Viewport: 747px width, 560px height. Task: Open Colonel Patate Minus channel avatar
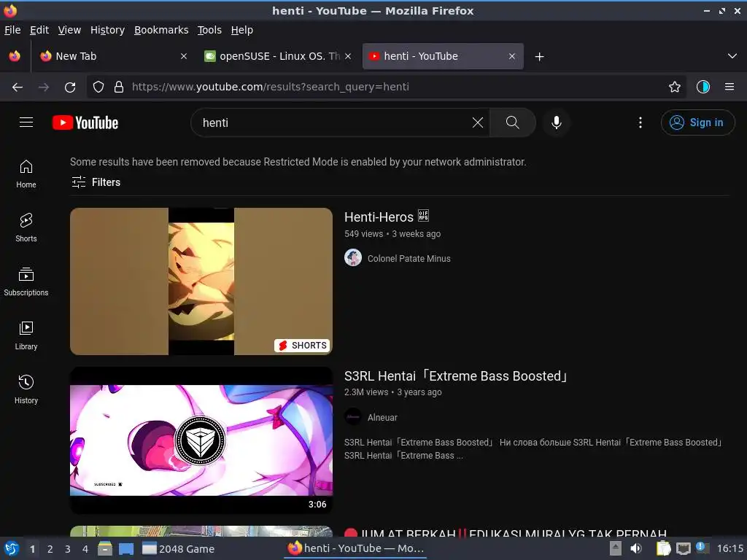coord(353,258)
